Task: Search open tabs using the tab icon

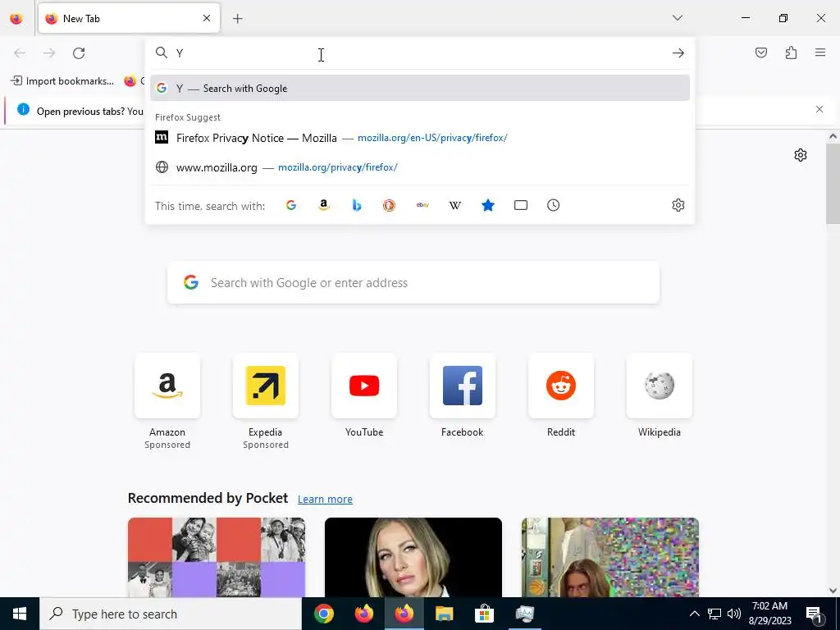Action: pyautogui.click(x=521, y=205)
